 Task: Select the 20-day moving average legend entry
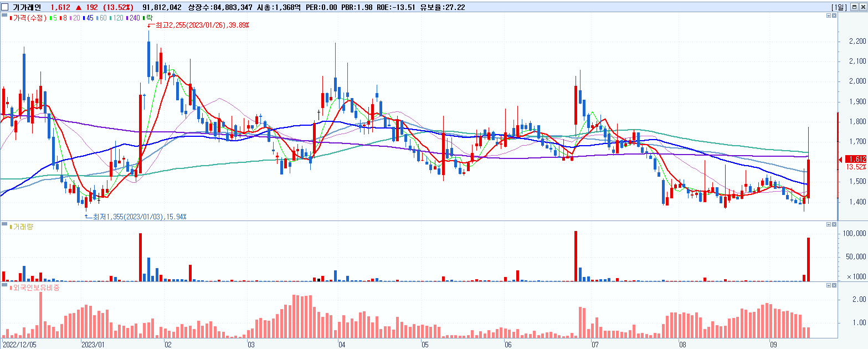click(75, 18)
